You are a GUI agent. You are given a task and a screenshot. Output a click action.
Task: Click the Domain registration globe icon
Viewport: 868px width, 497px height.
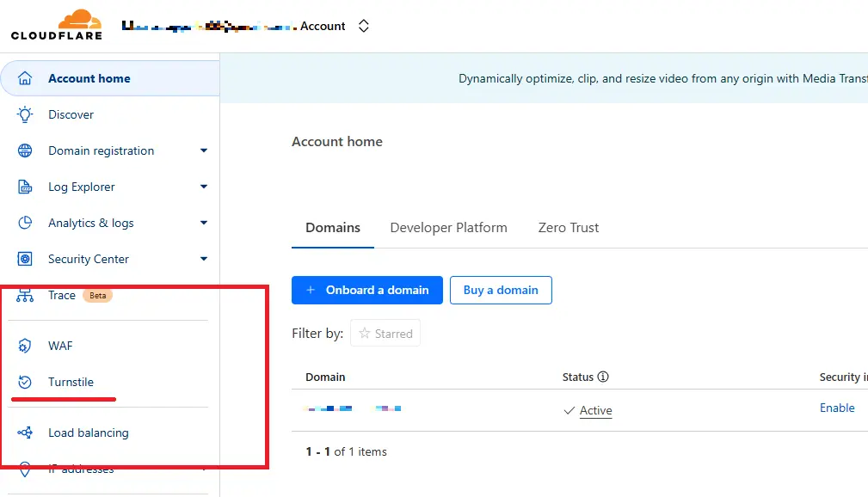tap(25, 150)
